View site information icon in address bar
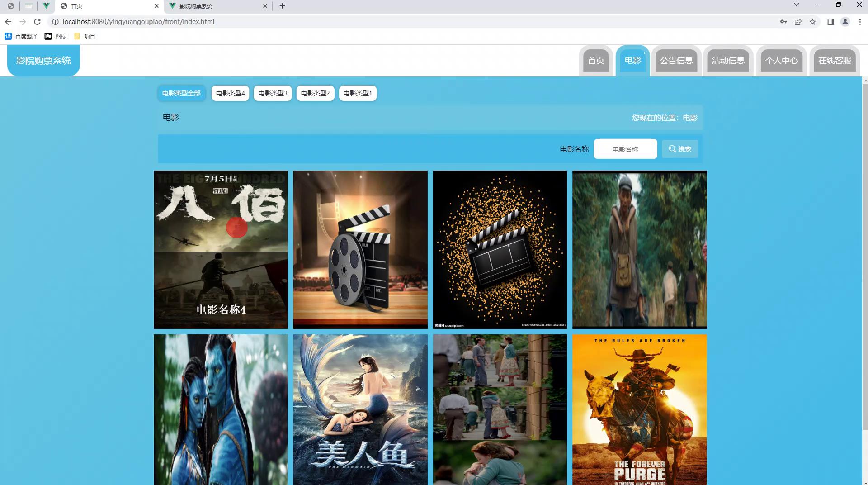 click(x=55, y=22)
